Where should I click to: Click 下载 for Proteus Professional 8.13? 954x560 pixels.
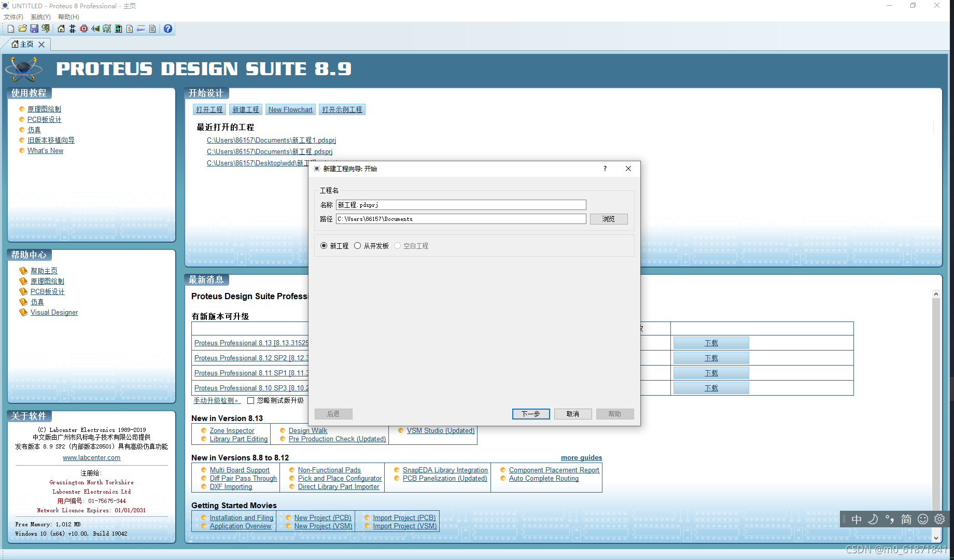pyautogui.click(x=711, y=343)
